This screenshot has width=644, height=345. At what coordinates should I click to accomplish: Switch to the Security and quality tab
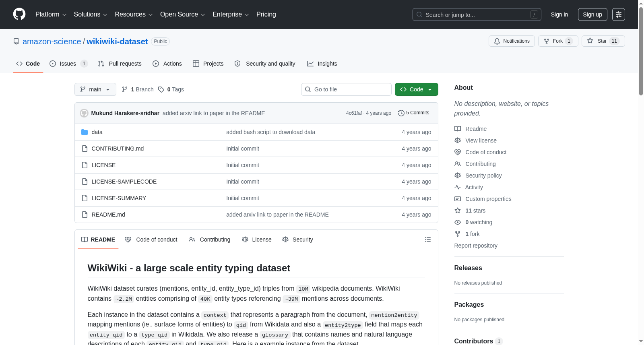265,64
